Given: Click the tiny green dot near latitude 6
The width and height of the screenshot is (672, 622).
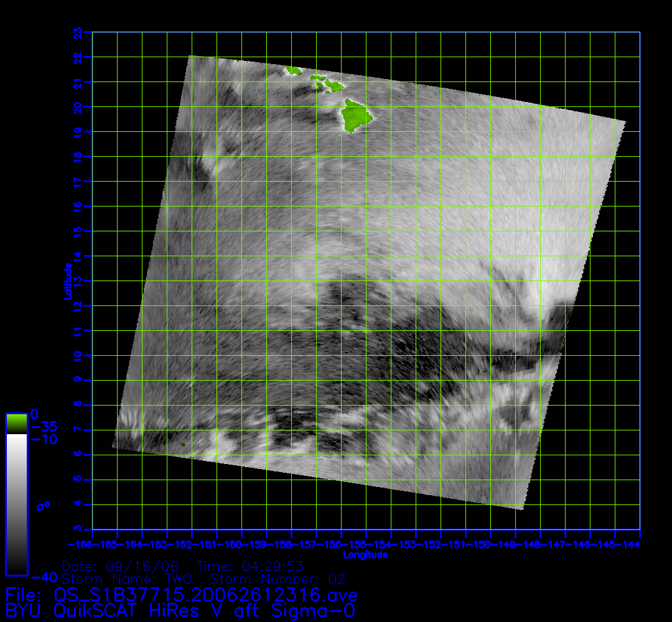Looking at the screenshot, I should point(184,444).
